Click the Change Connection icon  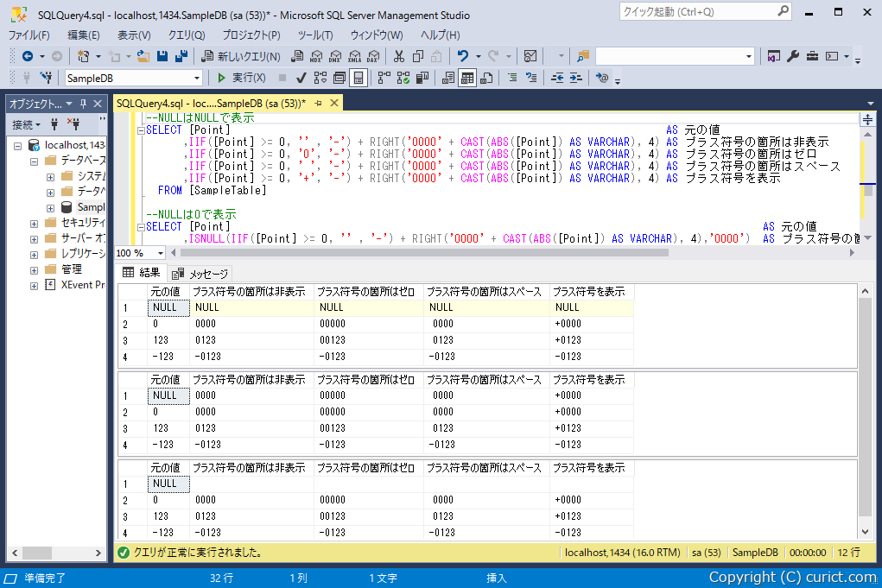tap(46, 78)
